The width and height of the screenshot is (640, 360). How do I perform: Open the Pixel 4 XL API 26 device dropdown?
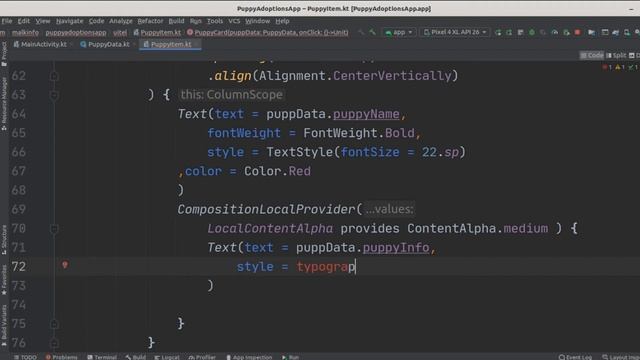(455, 32)
